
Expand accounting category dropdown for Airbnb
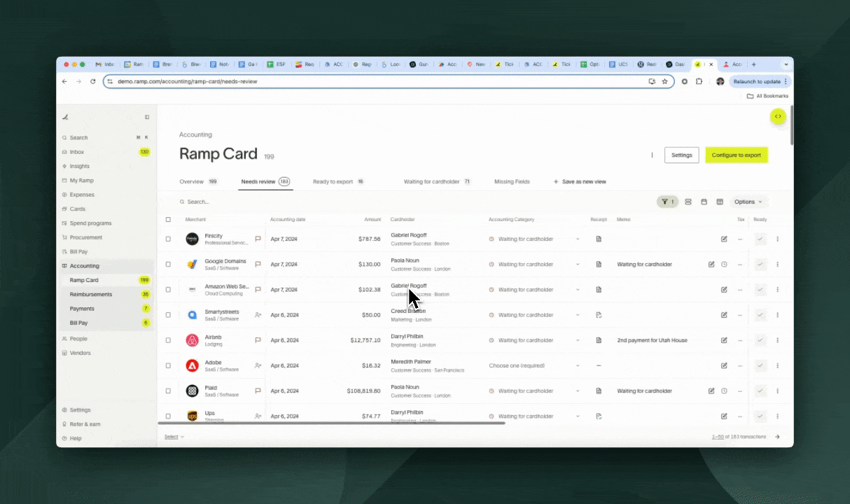tap(578, 340)
